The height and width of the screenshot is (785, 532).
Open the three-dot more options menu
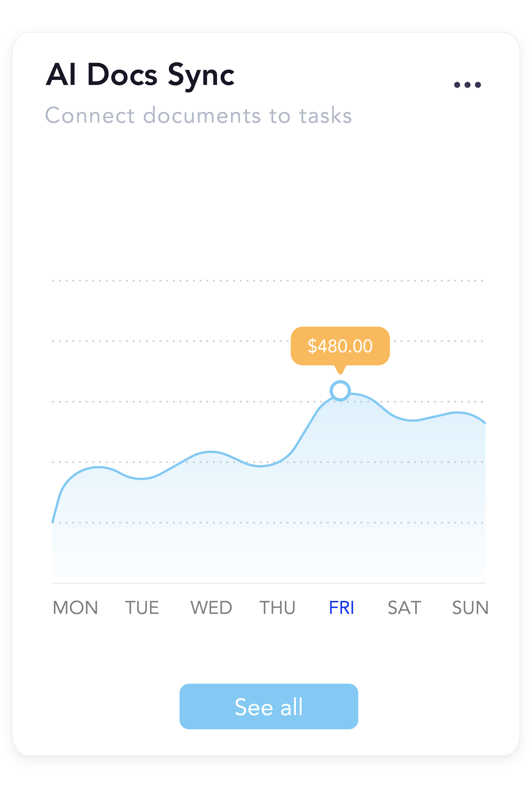coord(467,84)
